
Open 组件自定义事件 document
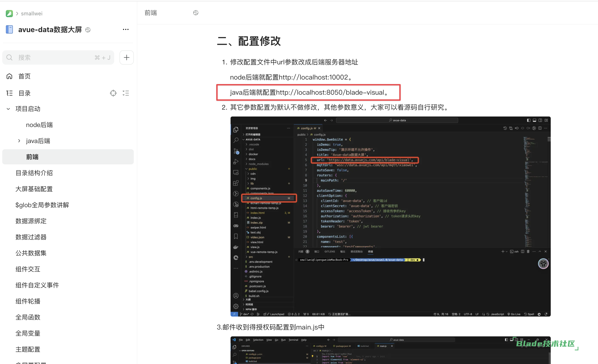[37, 285]
